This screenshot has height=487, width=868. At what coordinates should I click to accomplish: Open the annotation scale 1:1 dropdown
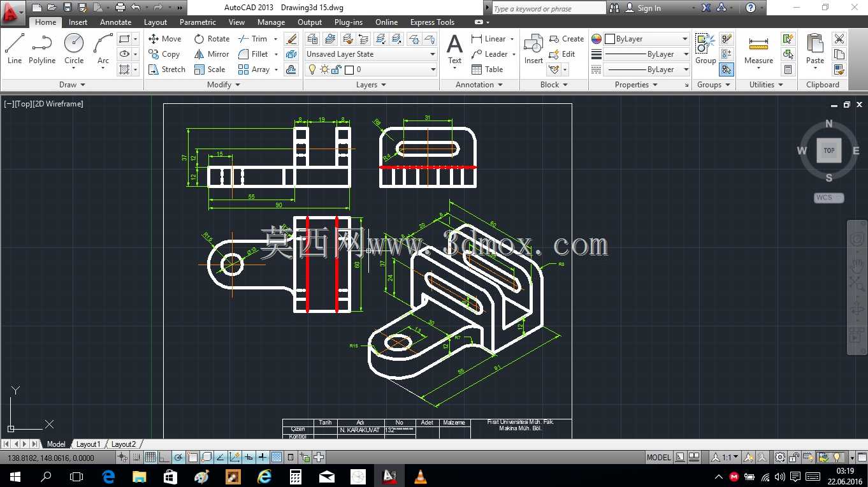click(x=725, y=457)
